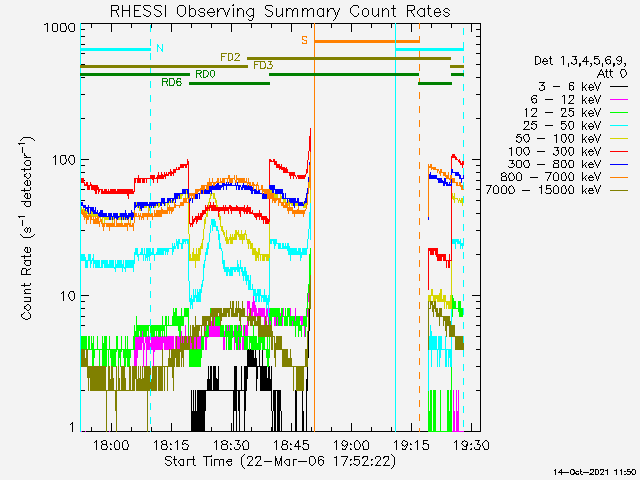The height and width of the screenshot is (480, 640).
Task: Click the 'RD0' flag label
Action: 205,74
